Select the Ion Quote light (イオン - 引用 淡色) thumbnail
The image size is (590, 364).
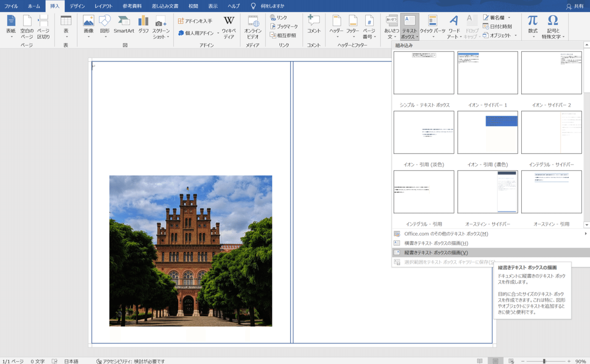click(424, 132)
